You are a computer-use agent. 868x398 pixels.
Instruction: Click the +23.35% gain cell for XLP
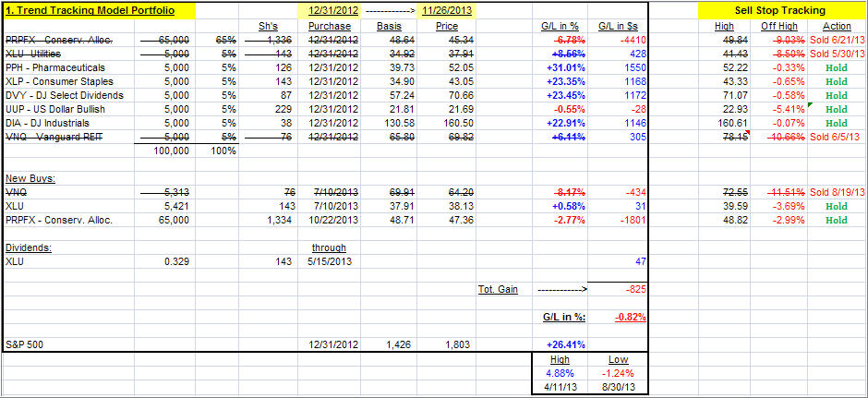point(560,81)
